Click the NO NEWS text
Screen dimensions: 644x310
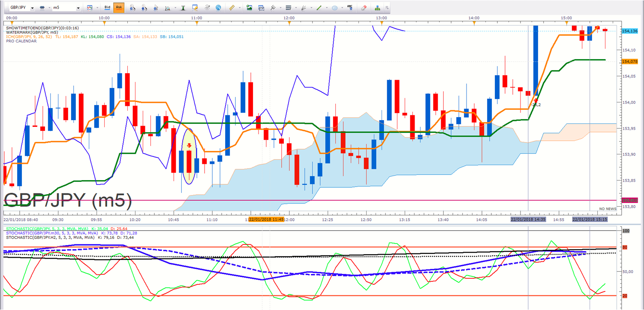click(608, 209)
